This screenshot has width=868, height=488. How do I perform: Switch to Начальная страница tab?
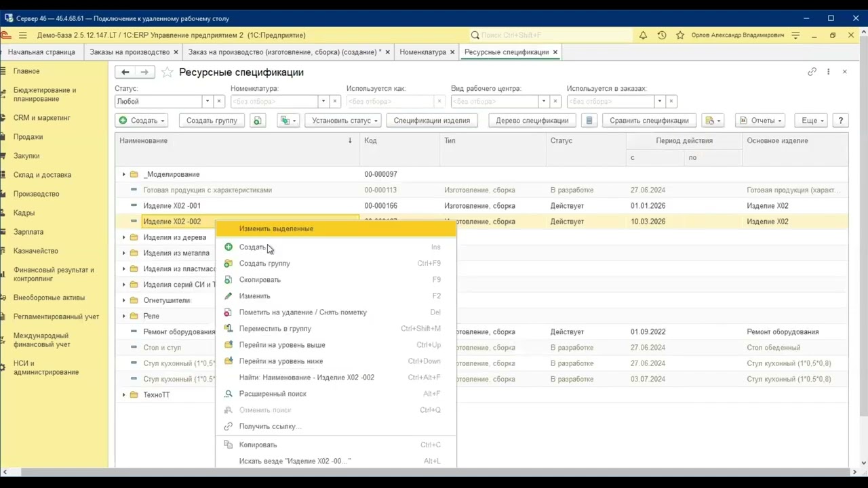pyautogui.click(x=41, y=52)
